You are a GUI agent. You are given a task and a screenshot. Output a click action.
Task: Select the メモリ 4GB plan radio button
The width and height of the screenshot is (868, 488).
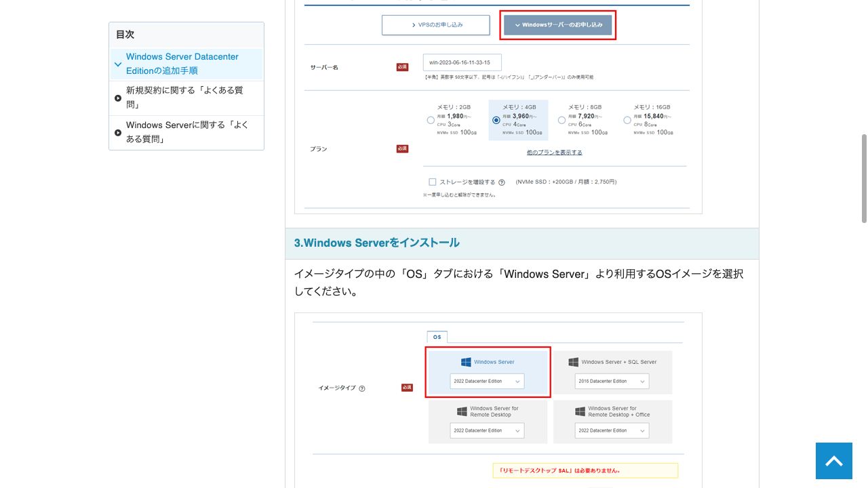click(496, 120)
